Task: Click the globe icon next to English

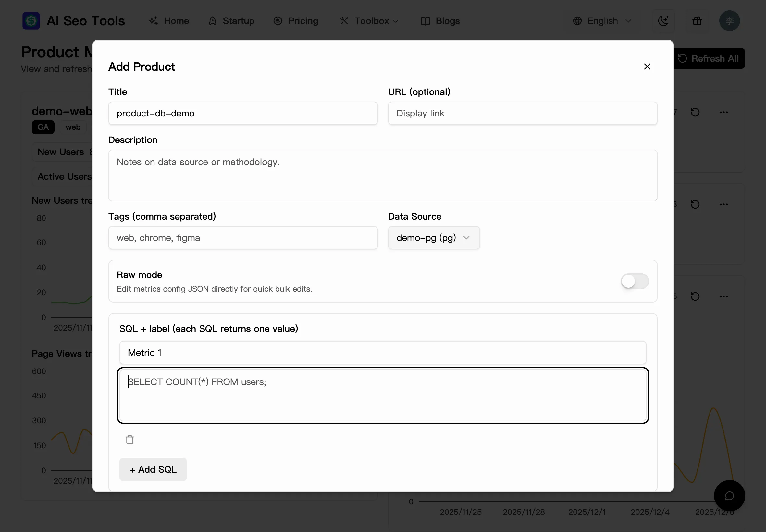Action: point(577,21)
